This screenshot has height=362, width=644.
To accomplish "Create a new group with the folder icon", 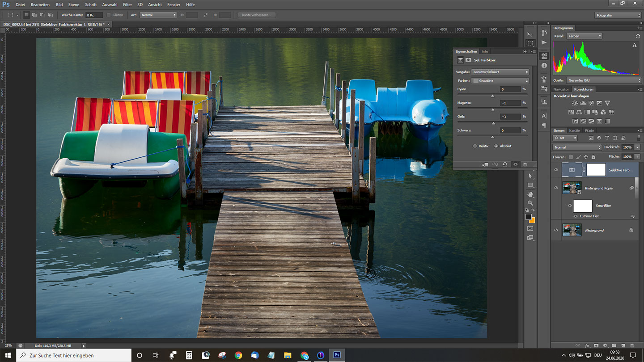I will coord(614,345).
